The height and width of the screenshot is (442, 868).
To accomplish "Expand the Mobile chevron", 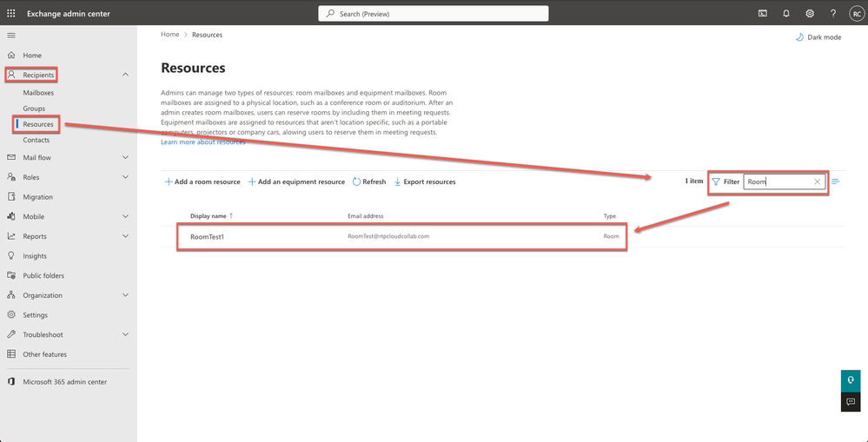I will (x=125, y=216).
